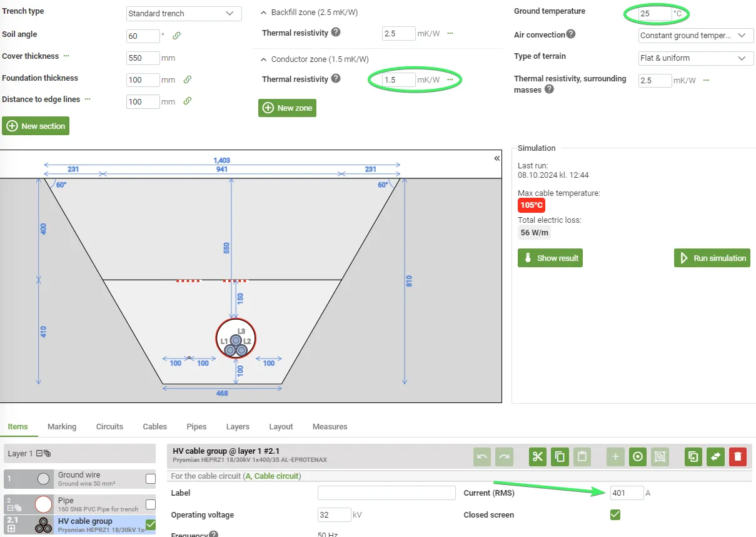Click the swap arrows icon

[x=715, y=457]
